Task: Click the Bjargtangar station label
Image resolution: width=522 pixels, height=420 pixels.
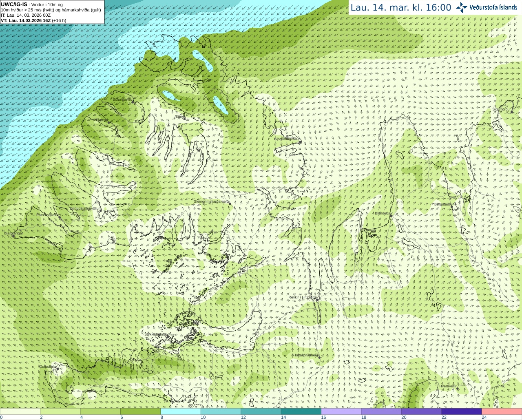Action: pyautogui.click(x=13, y=233)
